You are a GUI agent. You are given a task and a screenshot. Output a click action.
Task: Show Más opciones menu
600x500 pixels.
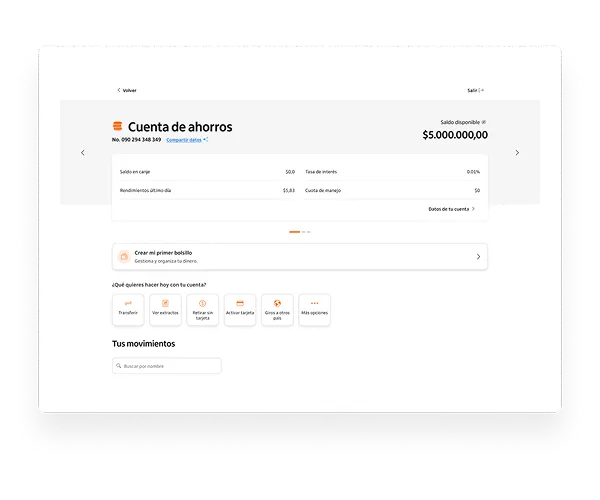click(x=315, y=310)
